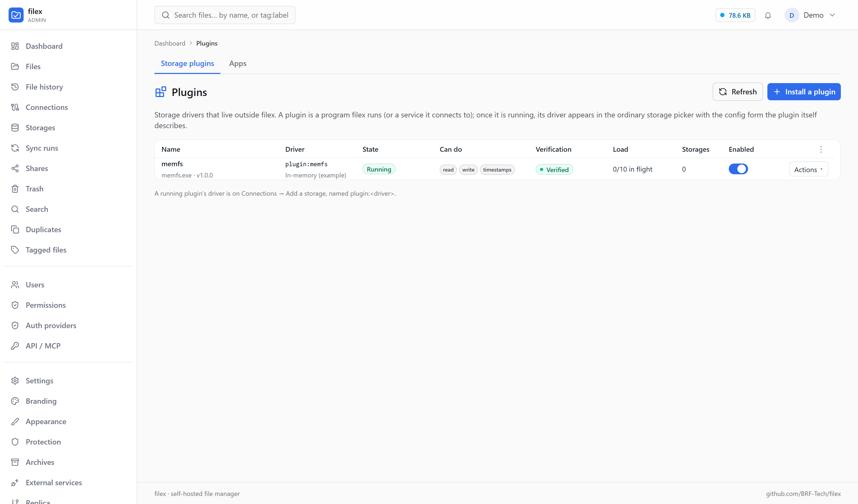Open Permissions in the sidebar
The image size is (858, 504).
pos(46,305)
